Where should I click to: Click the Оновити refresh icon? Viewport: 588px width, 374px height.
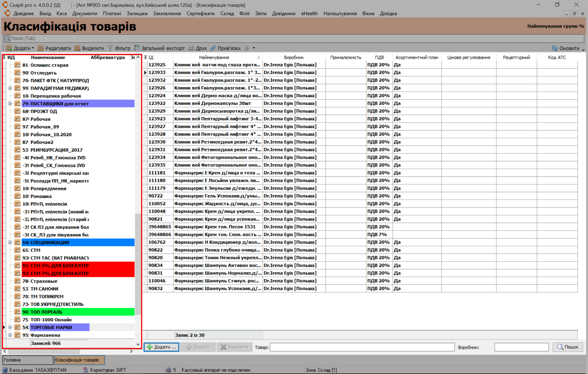555,48
